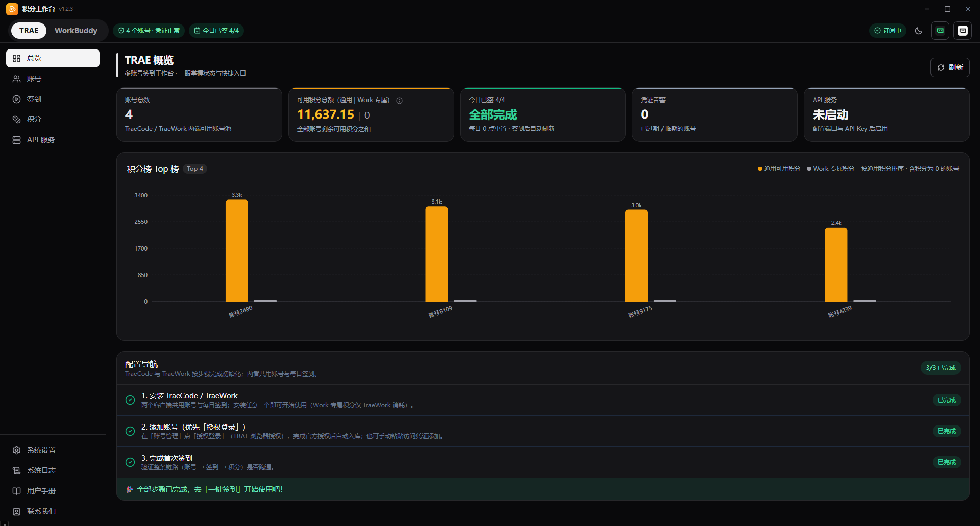Image resolution: width=980 pixels, height=526 pixels.
Task: Click the white-bordered header icon button
Action: [x=963, y=31]
